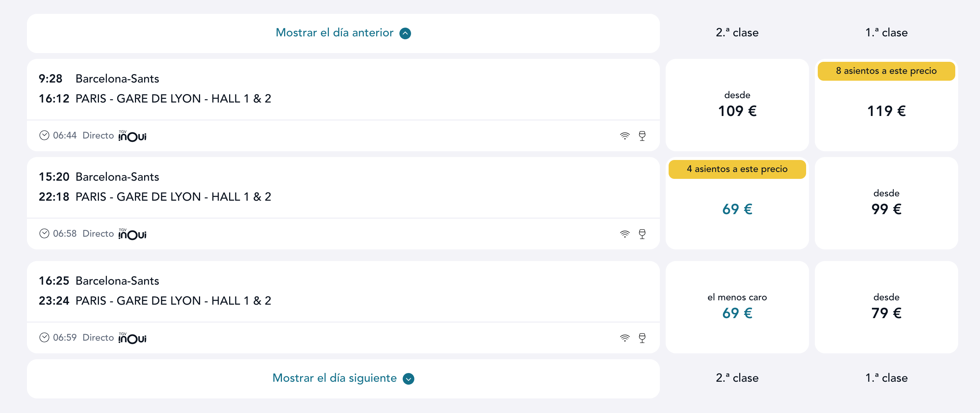Click the TGV inOui logo on the 9:28 train
This screenshot has height=413, width=980.
[x=132, y=136]
